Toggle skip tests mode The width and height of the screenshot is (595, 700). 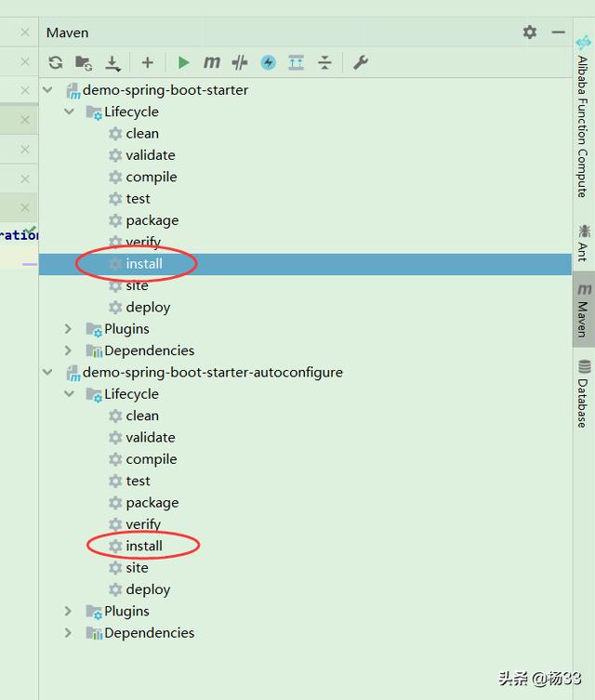point(240,62)
